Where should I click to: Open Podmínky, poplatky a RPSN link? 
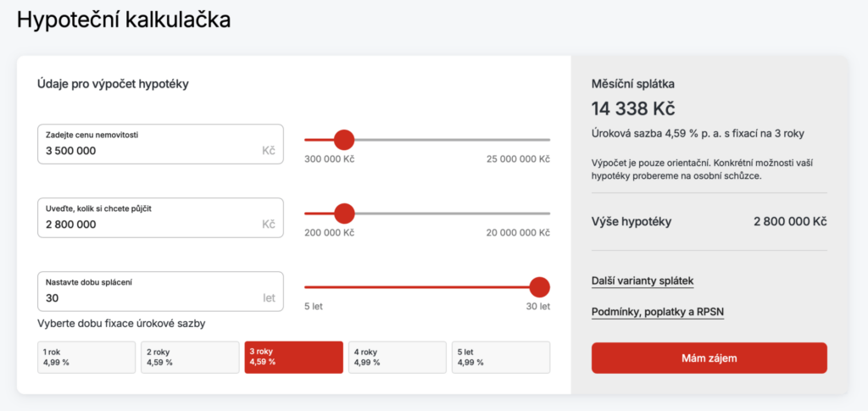pyautogui.click(x=657, y=312)
